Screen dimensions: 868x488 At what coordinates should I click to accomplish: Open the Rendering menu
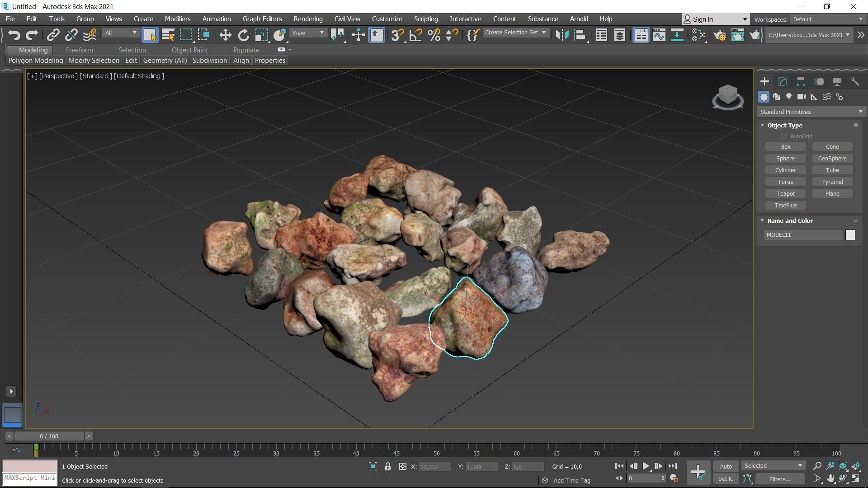[x=308, y=19]
